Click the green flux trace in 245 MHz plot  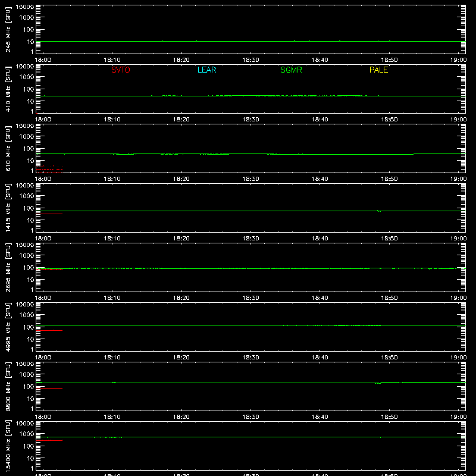pos(250,41)
